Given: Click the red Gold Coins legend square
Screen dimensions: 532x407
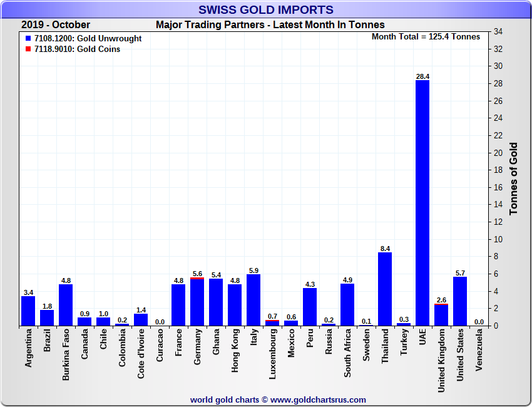Looking at the screenshot, I should 28,49.
